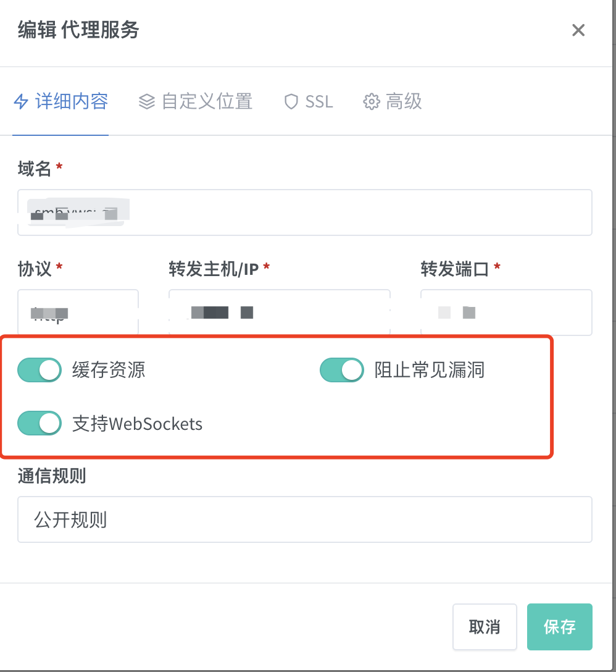Disable the 缓存资源 toggle
Viewport: 616px width, 672px height.
[x=40, y=370]
